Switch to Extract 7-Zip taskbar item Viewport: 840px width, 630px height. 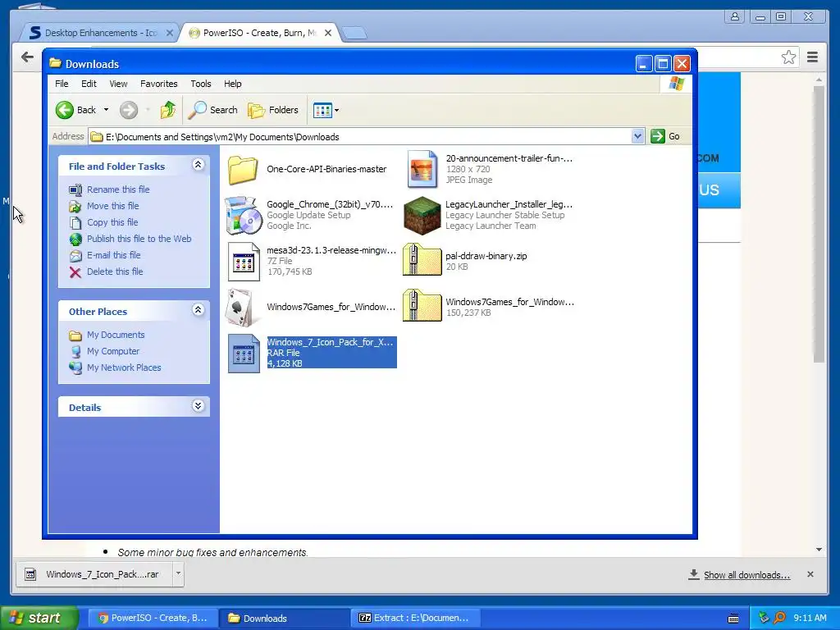pyautogui.click(x=414, y=619)
